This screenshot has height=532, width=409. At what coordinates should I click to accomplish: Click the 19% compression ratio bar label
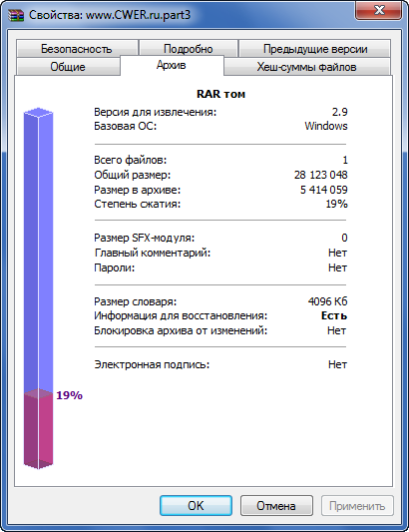(69, 395)
